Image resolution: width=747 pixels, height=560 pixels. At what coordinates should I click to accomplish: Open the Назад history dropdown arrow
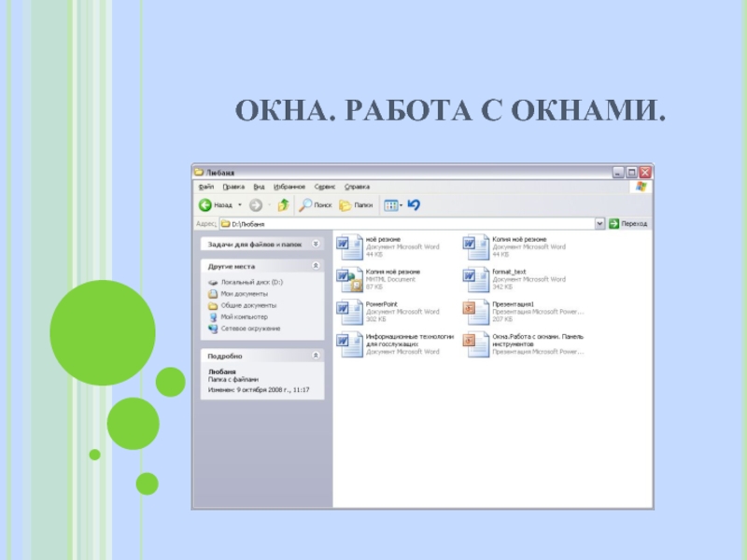tap(240, 205)
